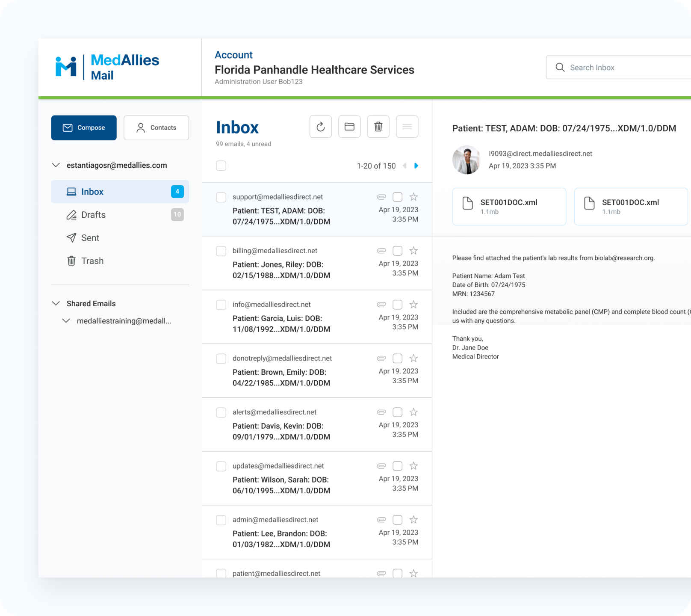Click the sender profile photo
The width and height of the screenshot is (691, 616).
[x=467, y=160]
